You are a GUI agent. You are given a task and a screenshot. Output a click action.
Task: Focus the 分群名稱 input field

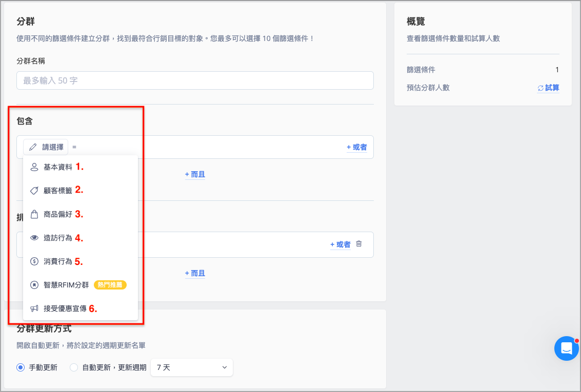pyautogui.click(x=195, y=80)
